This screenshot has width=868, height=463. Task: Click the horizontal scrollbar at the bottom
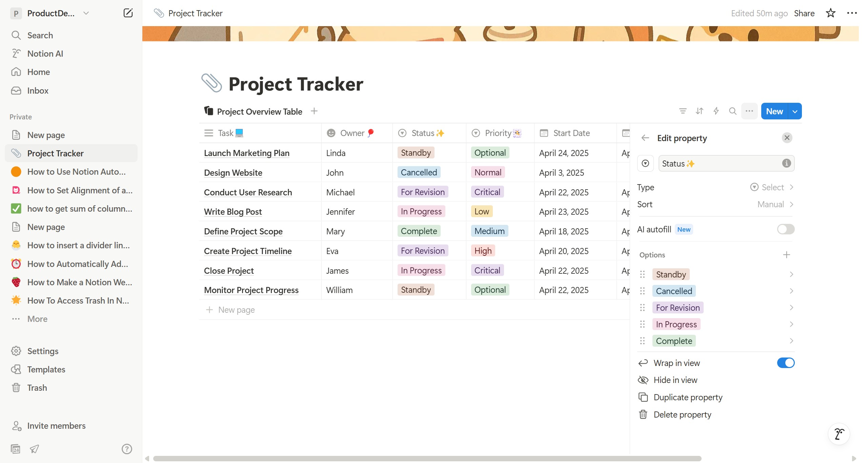427,459
